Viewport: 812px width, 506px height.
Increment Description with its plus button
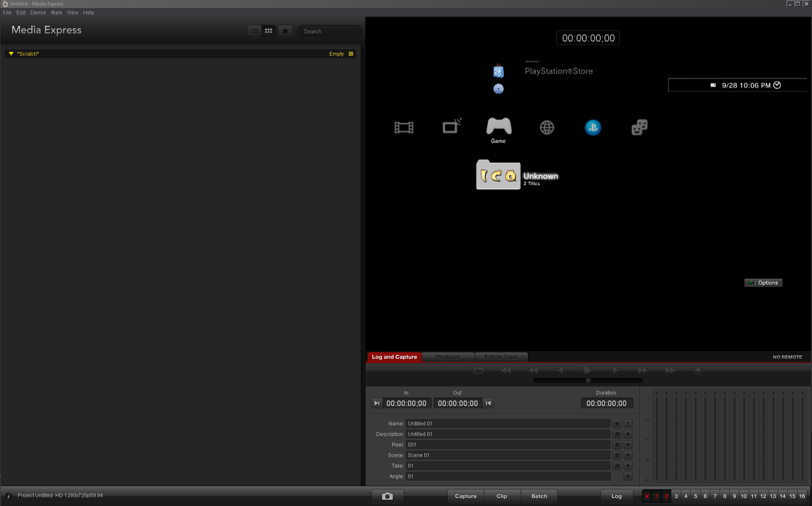point(628,434)
